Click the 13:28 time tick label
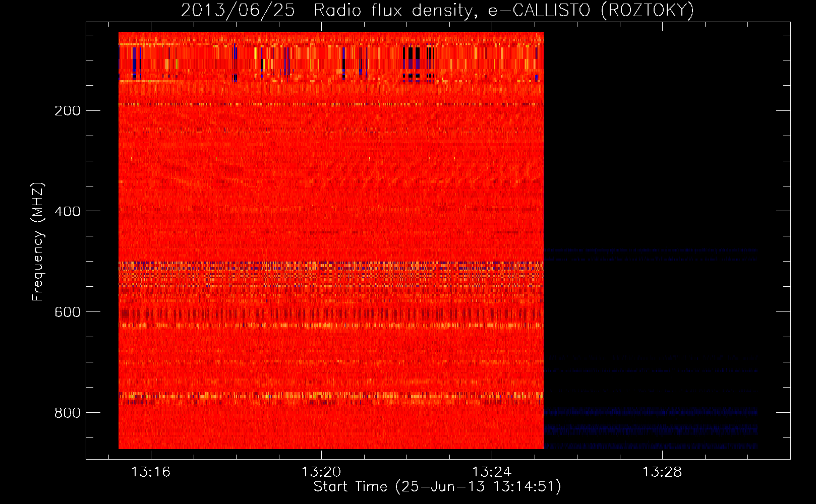 tap(662, 472)
